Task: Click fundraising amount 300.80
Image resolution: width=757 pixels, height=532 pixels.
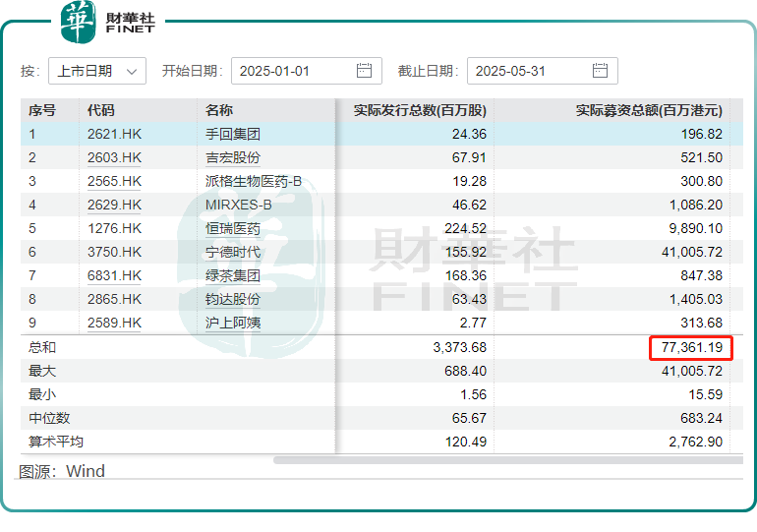Action: (x=702, y=182)
